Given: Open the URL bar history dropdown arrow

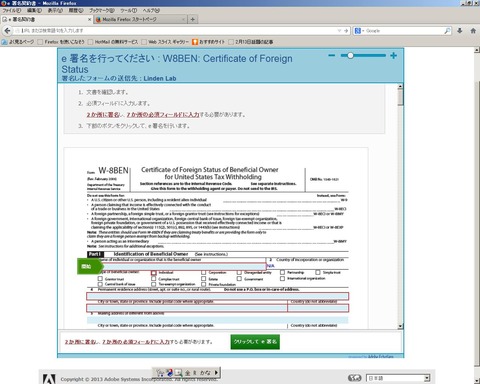Looking at the screenshot, I should [x=339, y=31].
